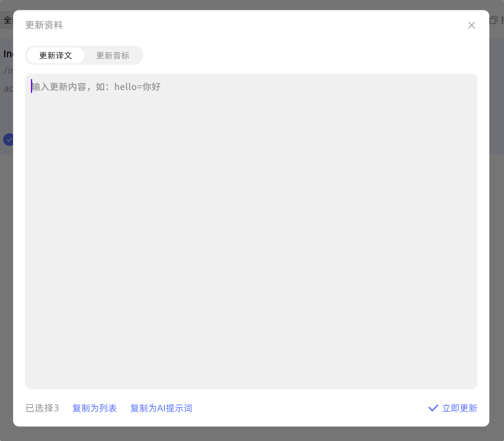Click the phonetic text under the word heading

click(x=8, y=71)
